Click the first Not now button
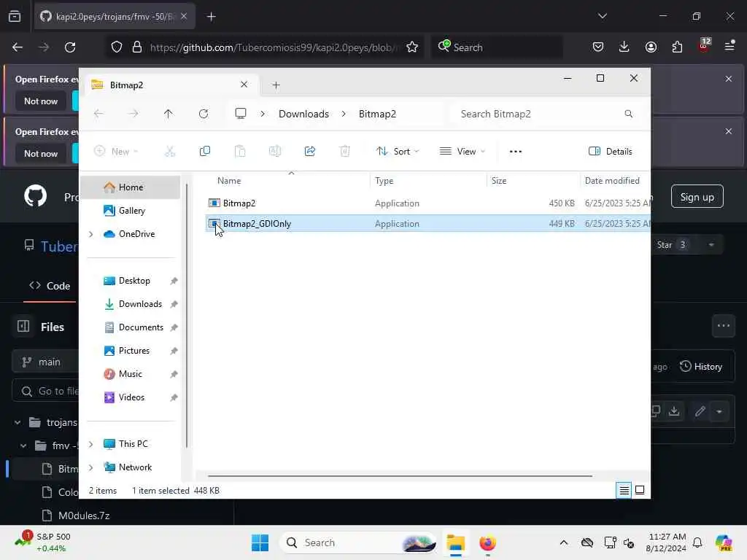Screen dimensions: 747x560 click(41, 101)
